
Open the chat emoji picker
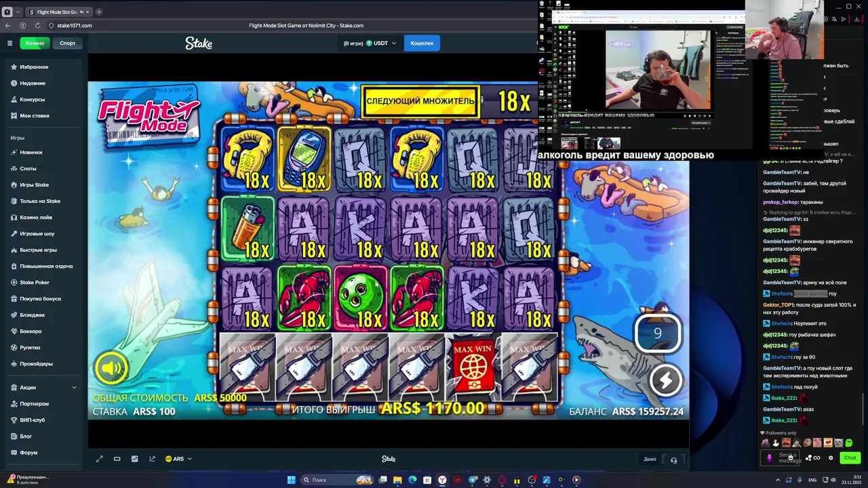click(x=791, y=457)
